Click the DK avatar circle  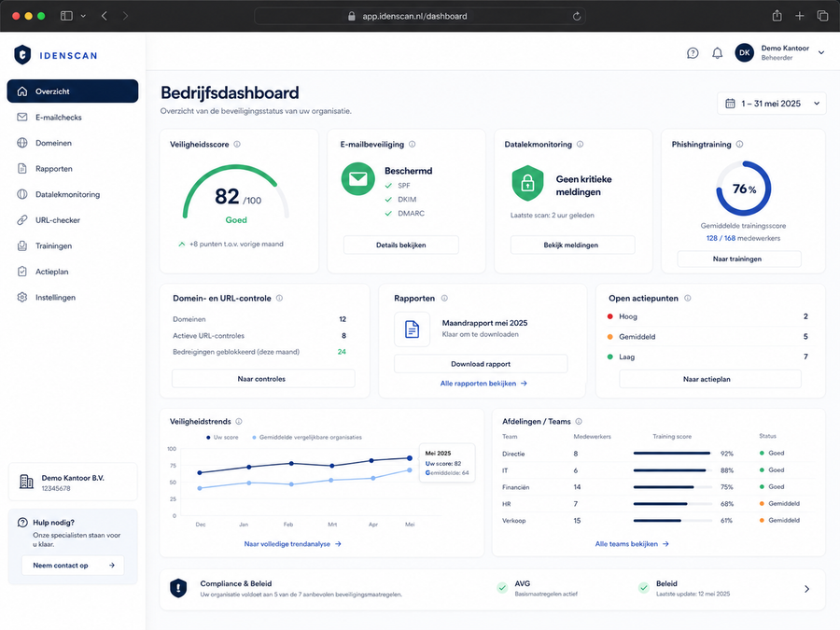pyautogui.click(x=744, y=52)
